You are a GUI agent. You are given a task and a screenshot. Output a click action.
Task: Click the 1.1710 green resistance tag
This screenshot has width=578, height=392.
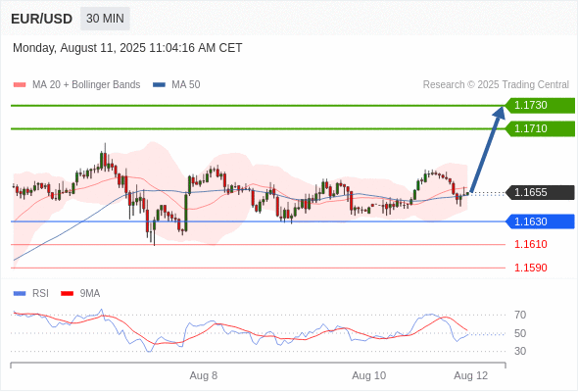click(x=540, y=129)
